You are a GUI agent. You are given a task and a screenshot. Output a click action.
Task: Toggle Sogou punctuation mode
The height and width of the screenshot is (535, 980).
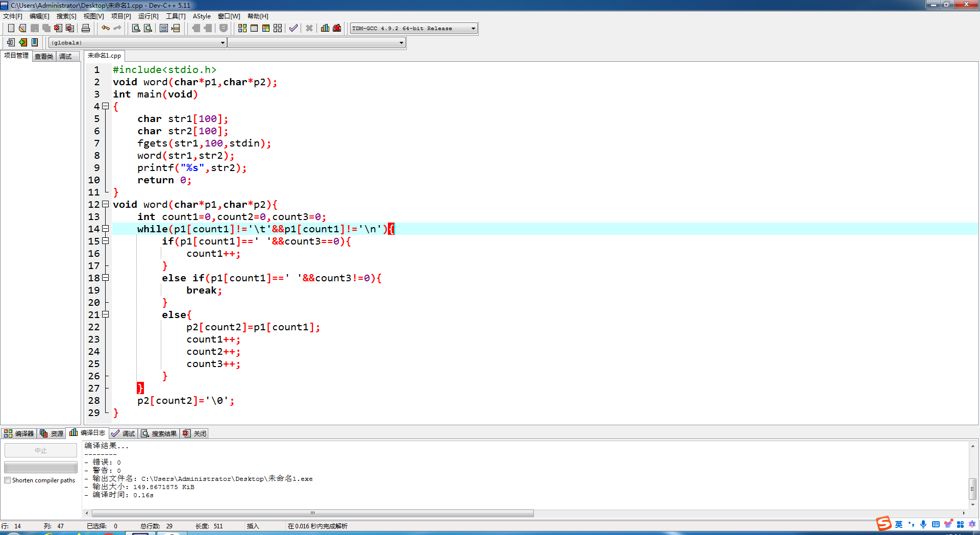click(x=911, y=524)
